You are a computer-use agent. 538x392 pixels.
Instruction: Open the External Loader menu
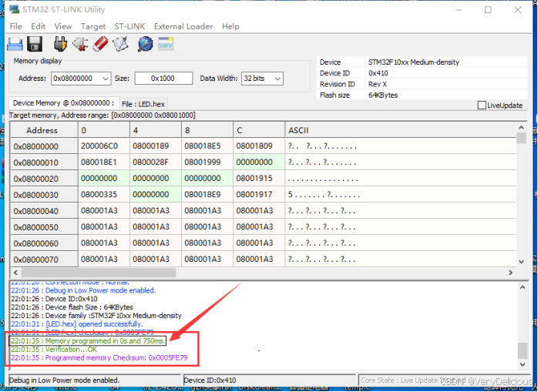coord(183,26)
